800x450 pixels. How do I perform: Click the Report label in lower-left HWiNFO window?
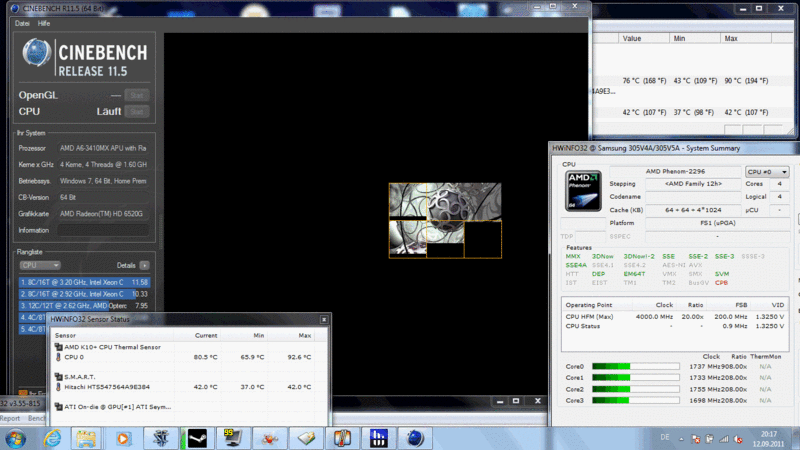tap(10, 418)
